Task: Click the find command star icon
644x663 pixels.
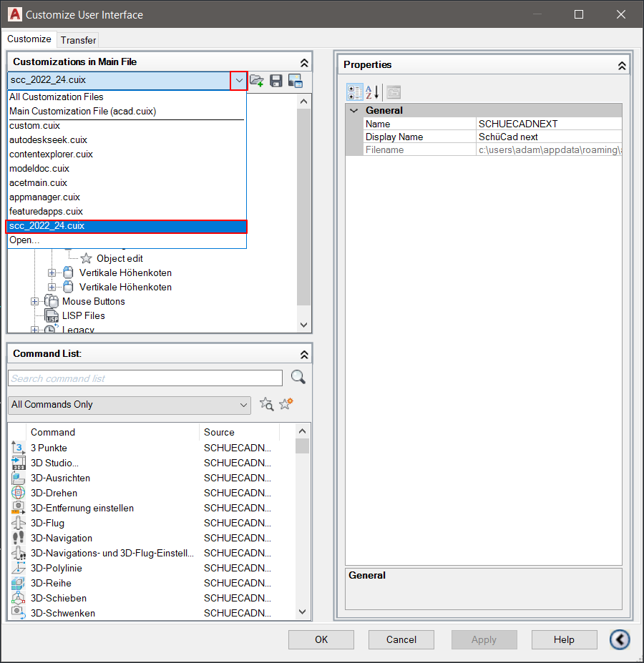Action: (266, 404)
